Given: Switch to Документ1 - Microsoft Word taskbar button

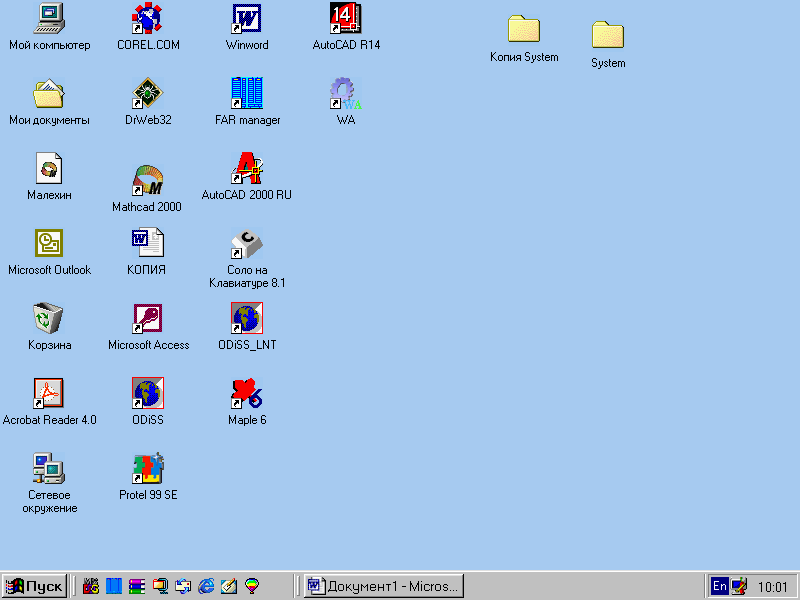Looking at the screenshot, I should pyautogui.click(x=384, y=586).
